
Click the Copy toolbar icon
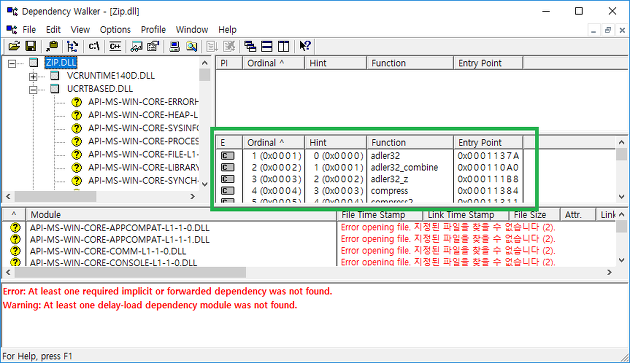pyautogui.click(x=52, y=47)
